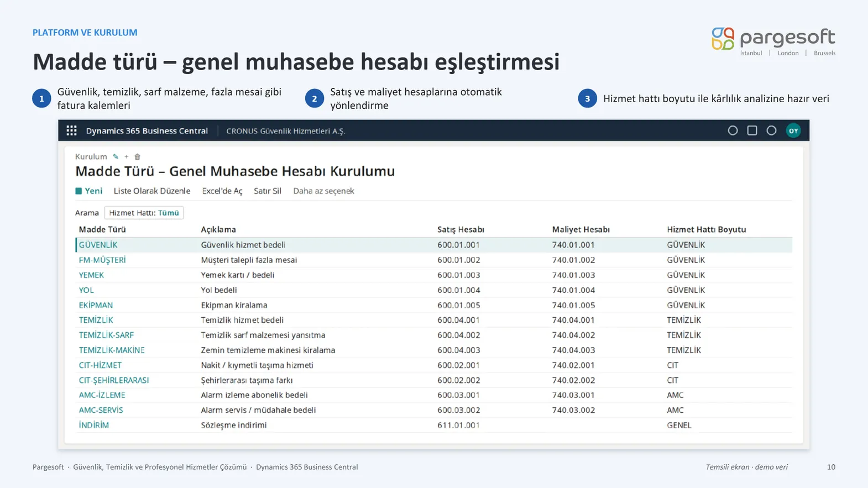The width and height of the screenshot is (868, 488).
Task: Open the EKİPMAN item type
Action: tap(96, 305)
